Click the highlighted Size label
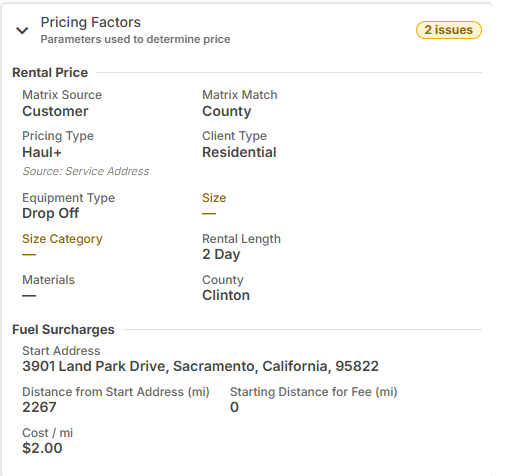Screen dimensions: 520x476 tap(214, 198)
